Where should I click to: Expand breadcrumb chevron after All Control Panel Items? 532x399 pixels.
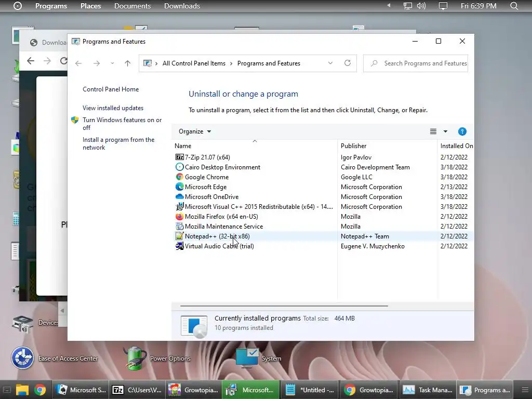tap(231, 63)
